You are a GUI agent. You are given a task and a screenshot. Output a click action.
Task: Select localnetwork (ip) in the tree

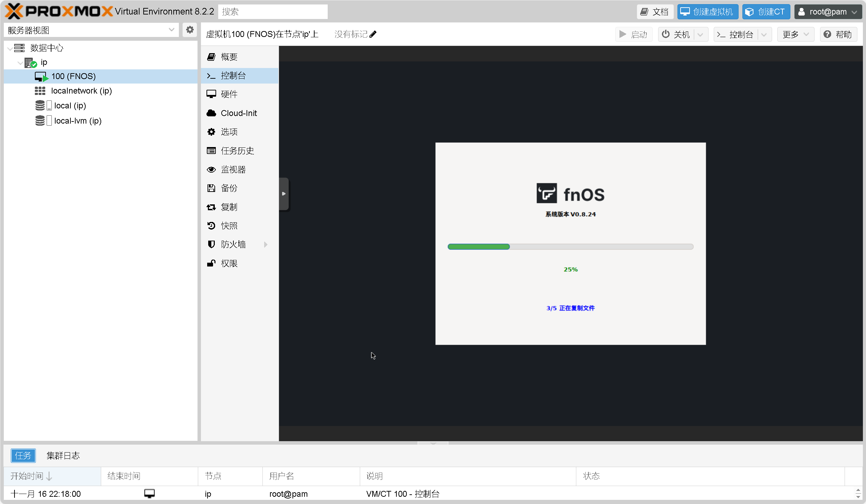click(100, 91)
